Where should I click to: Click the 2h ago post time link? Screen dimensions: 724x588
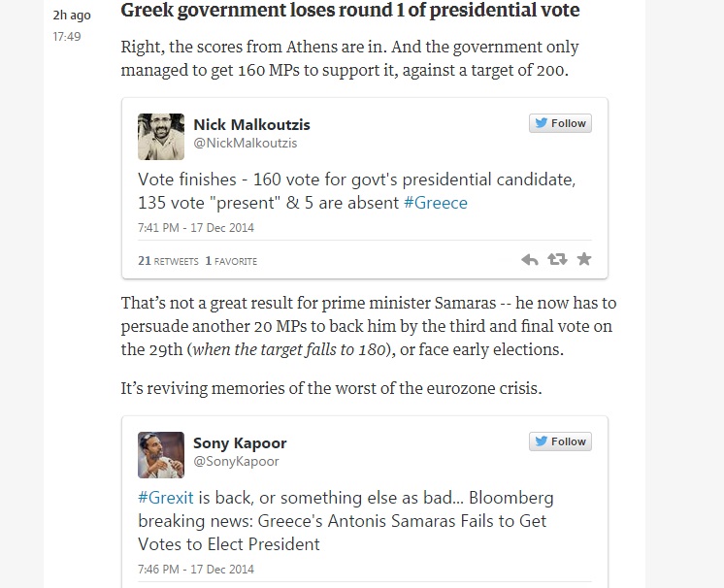tap(72, 16)
